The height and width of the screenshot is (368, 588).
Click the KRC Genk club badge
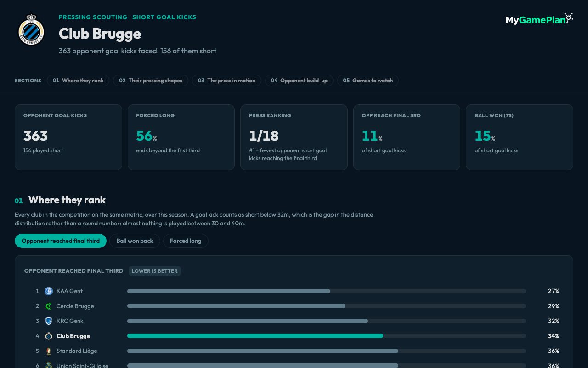click(49, 321)
